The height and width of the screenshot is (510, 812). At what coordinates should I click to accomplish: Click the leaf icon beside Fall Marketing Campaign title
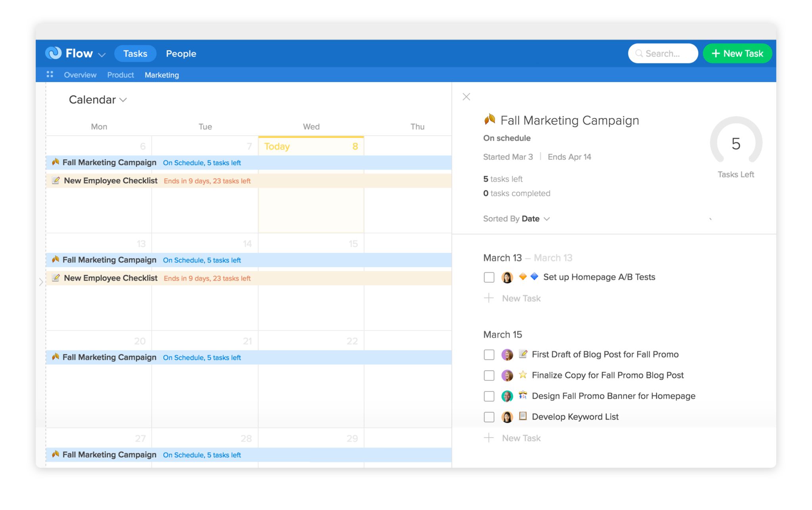point(490,119)
